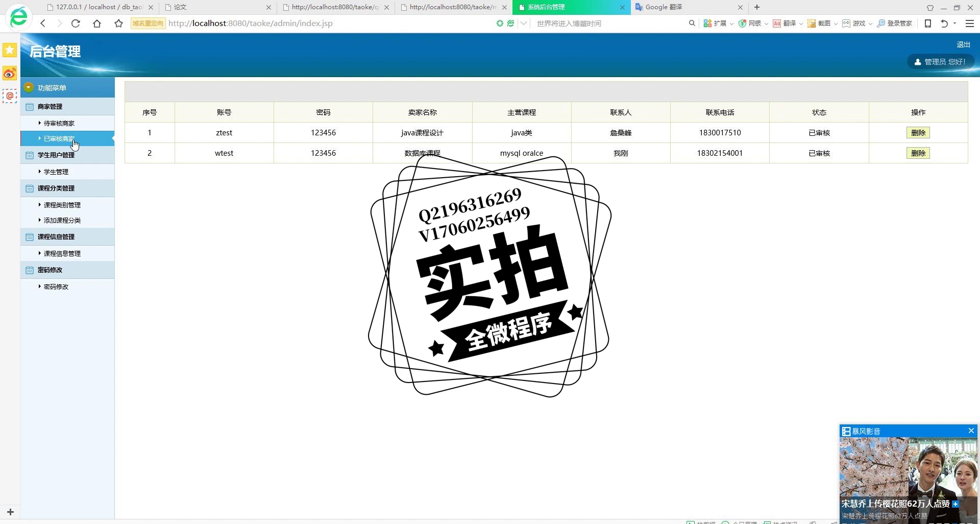Click the search magnifier icon in toolbar
Viewport: 980px width, 524px height.
click(692, 23)
